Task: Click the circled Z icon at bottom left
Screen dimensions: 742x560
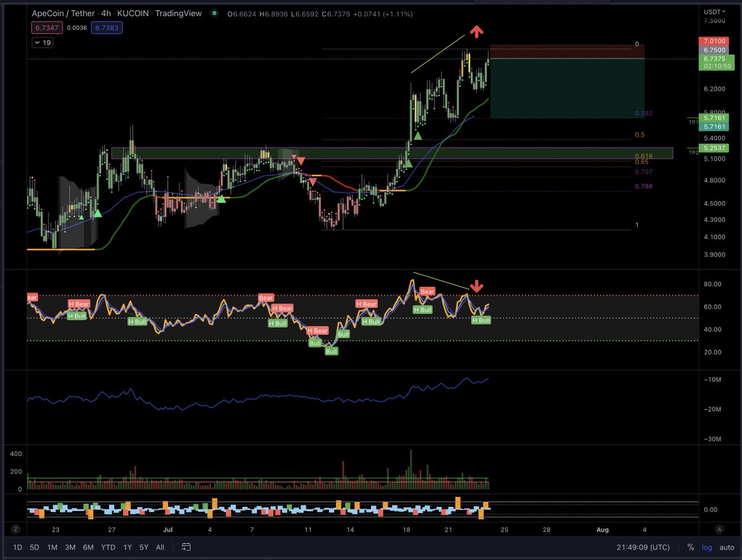Action: click(15, 530)
